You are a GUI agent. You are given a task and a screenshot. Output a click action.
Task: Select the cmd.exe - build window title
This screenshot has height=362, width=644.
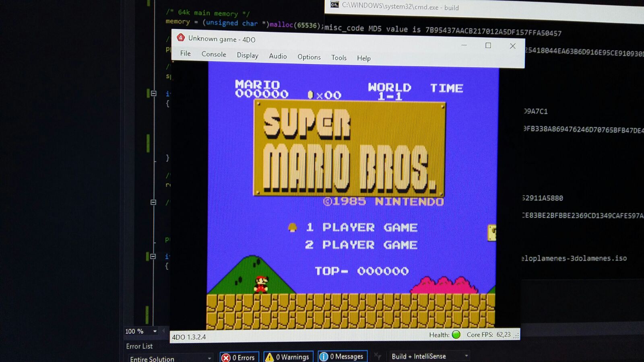pos(400,7)
